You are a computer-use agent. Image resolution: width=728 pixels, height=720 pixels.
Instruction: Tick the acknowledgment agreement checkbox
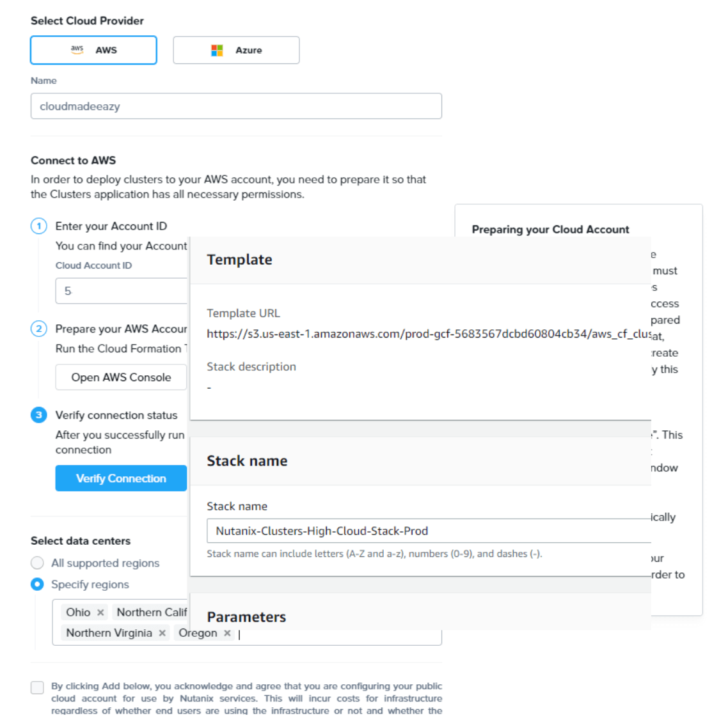[38, 687]
